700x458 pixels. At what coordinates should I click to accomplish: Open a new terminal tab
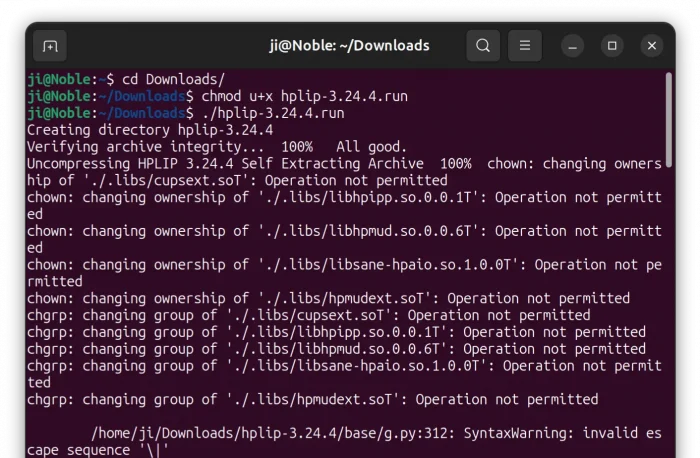(x=50, y=46)
